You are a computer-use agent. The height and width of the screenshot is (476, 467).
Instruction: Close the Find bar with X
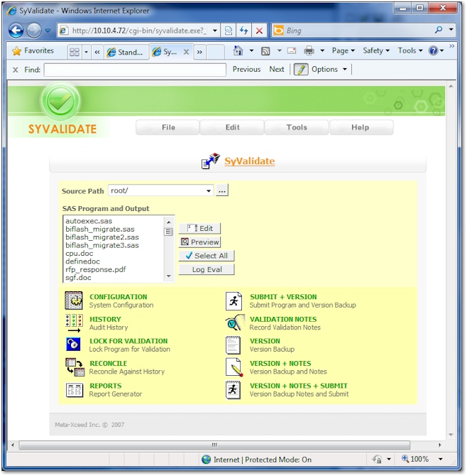[x=15, y=70]
